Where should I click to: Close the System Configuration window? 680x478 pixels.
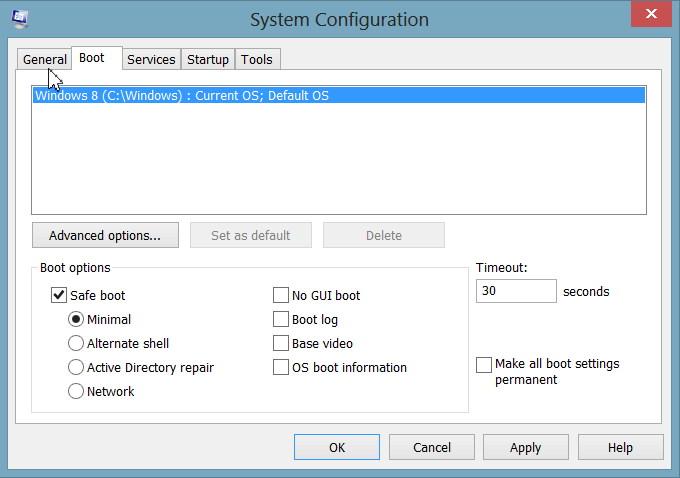pos(653,16)
